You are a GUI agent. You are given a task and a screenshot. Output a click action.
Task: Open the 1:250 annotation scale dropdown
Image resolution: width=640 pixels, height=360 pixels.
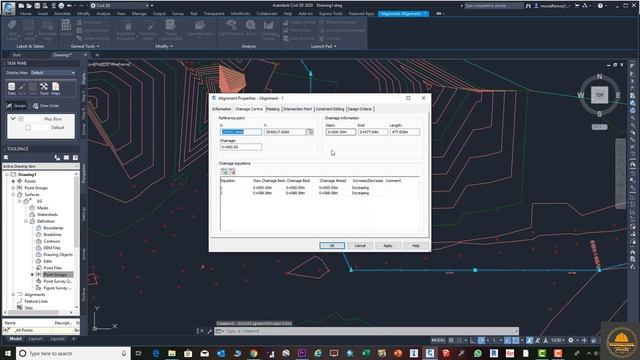tap(558, 340)
